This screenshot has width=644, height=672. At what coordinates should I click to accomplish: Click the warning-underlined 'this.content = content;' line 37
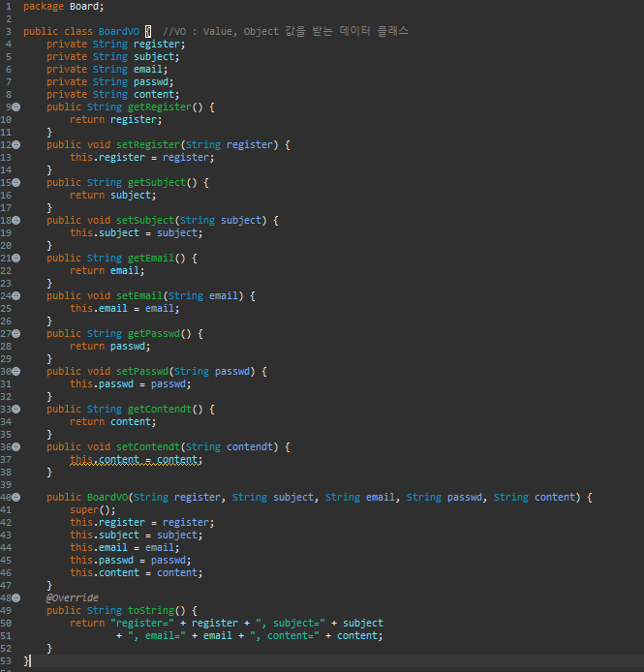136,460
